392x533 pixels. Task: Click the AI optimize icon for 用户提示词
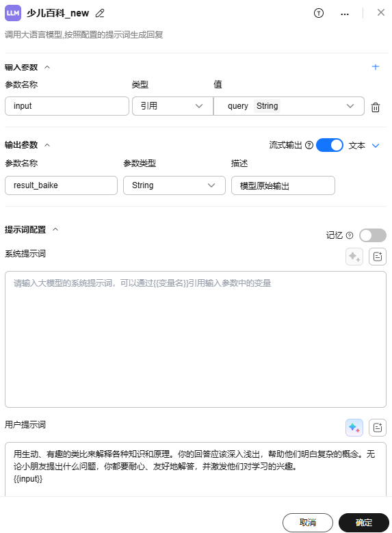coord(354,427)
